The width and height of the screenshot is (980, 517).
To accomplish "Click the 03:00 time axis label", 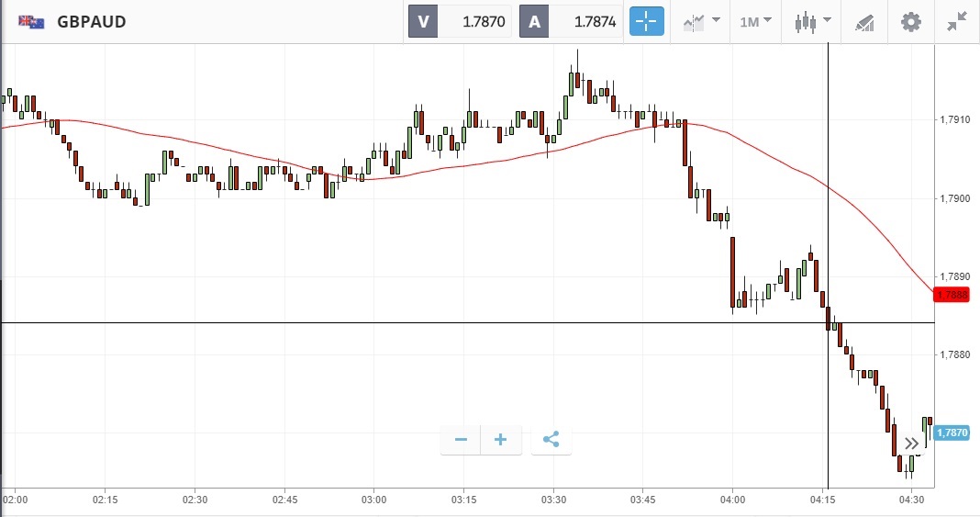I will 373,500.
